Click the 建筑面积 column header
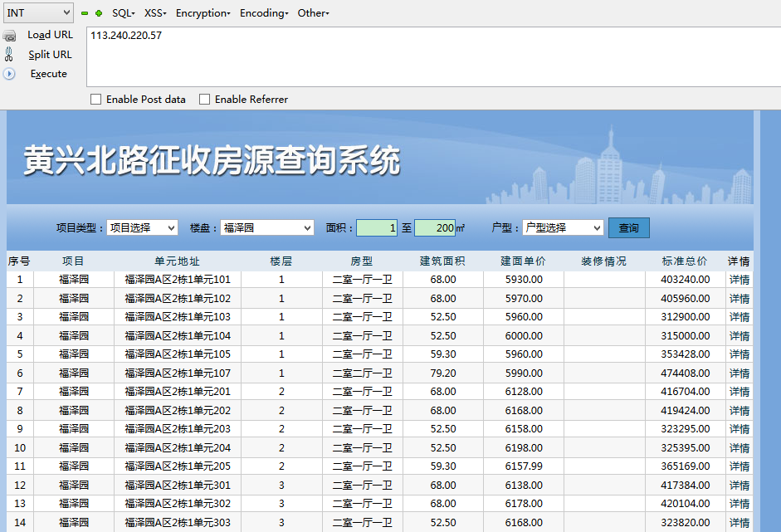The height and width of the screenshot is (532, 781). [x=442, y=261]
